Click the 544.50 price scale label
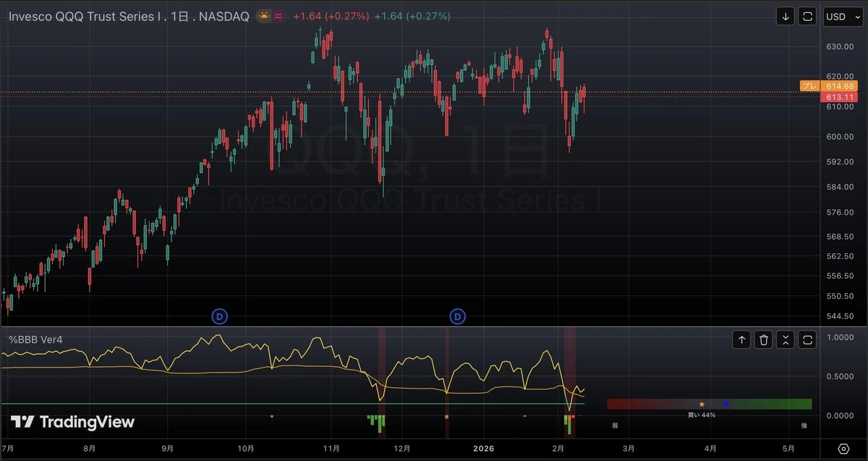 [x=839, y=316]
